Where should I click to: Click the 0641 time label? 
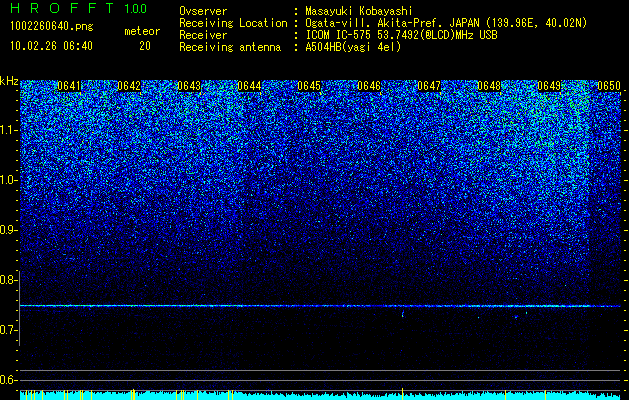(69, 86)
